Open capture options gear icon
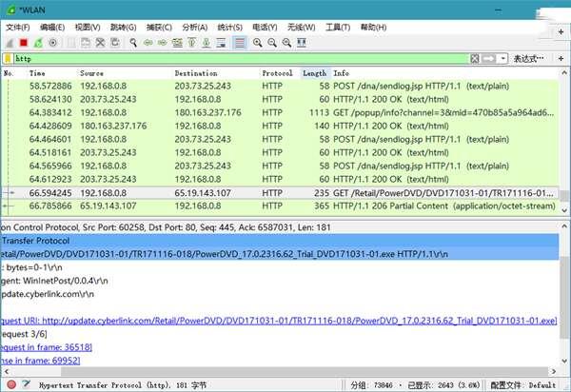571x392 pixels. 51,43
